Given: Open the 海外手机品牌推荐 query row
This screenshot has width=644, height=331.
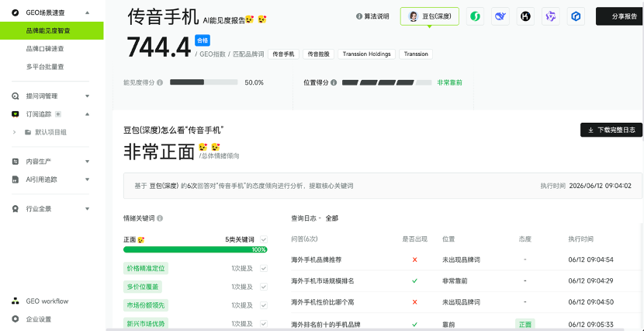Looking at the screenshot, I should 466,260.
